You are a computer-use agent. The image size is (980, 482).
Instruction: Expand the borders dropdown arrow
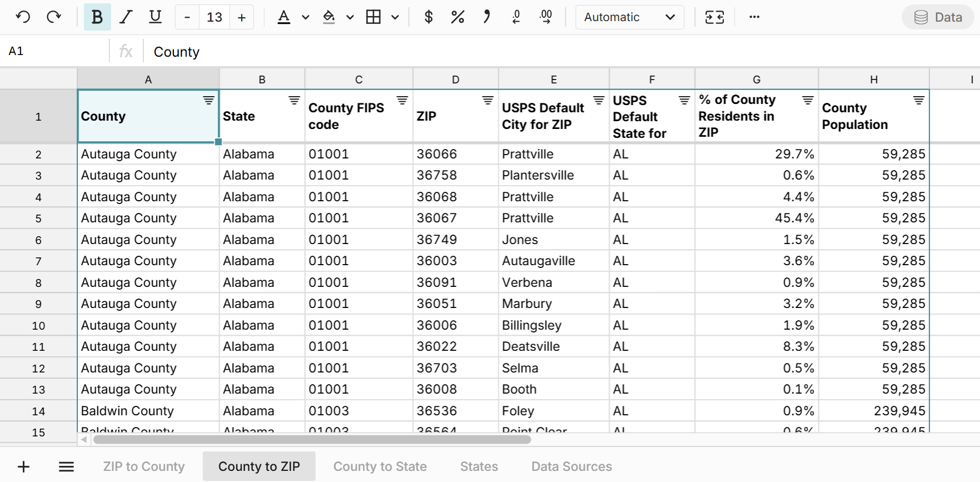point(395,17)
